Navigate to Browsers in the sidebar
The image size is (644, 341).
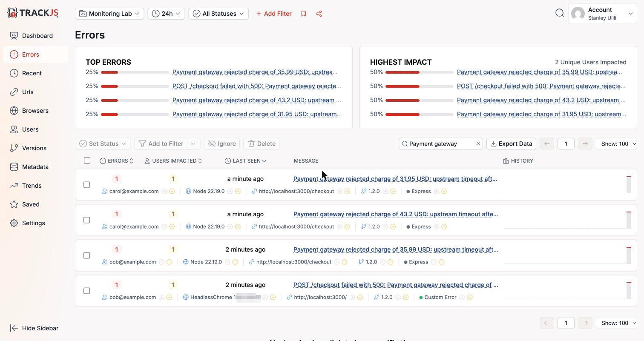click(x=36, y=111)
